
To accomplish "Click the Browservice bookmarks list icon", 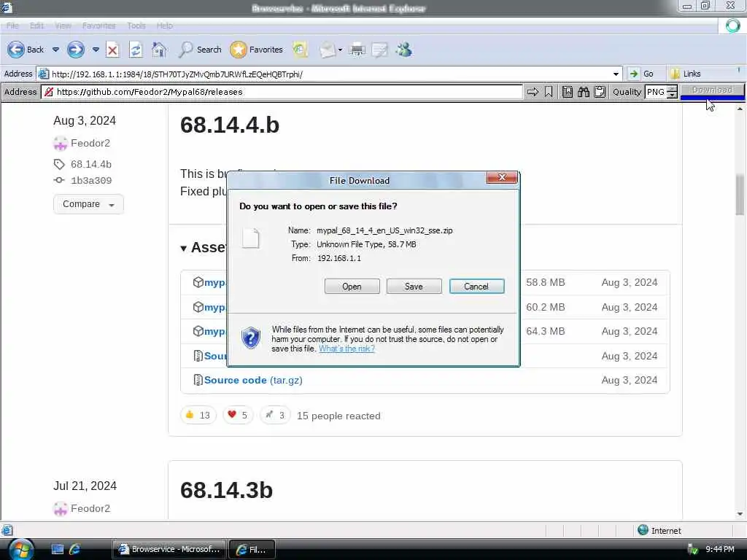I will tap(567, 92).
